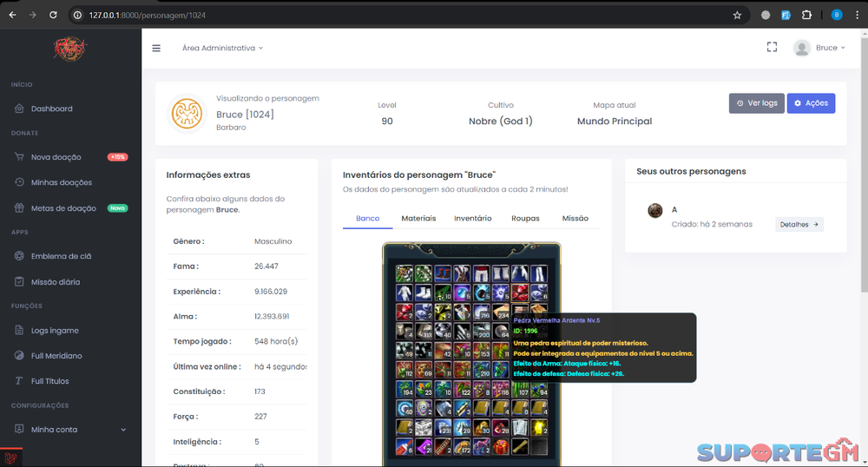The width and height of the screenshot is (868, 467).
Task: Click Detalhes for character A
Action: coord(799,225)
